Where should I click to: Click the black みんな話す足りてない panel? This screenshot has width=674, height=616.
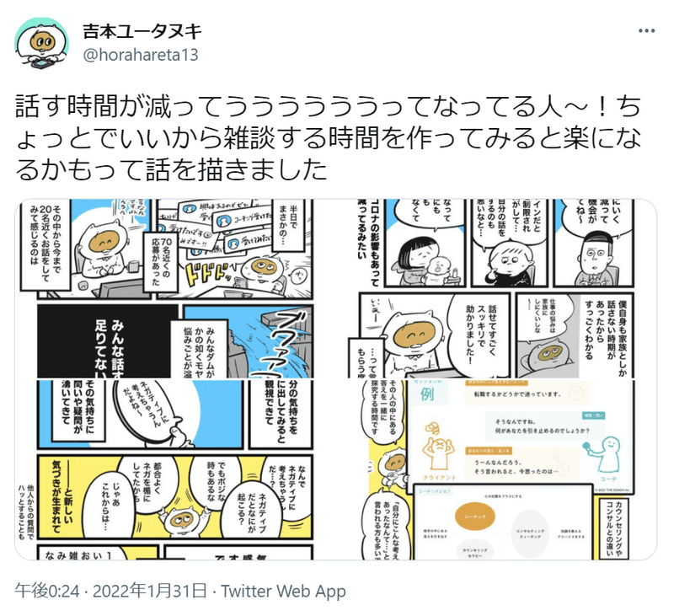[108, 341]
